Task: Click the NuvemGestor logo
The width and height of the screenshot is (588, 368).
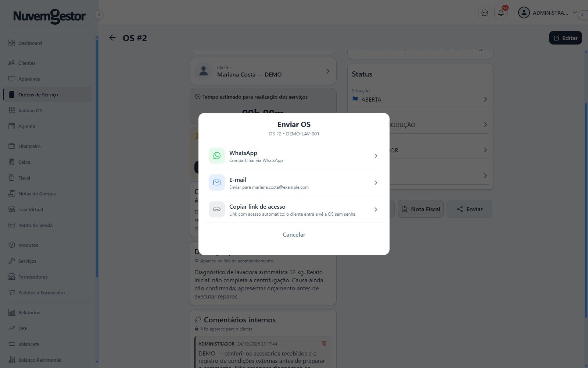Action: click(x=49, y=16)
